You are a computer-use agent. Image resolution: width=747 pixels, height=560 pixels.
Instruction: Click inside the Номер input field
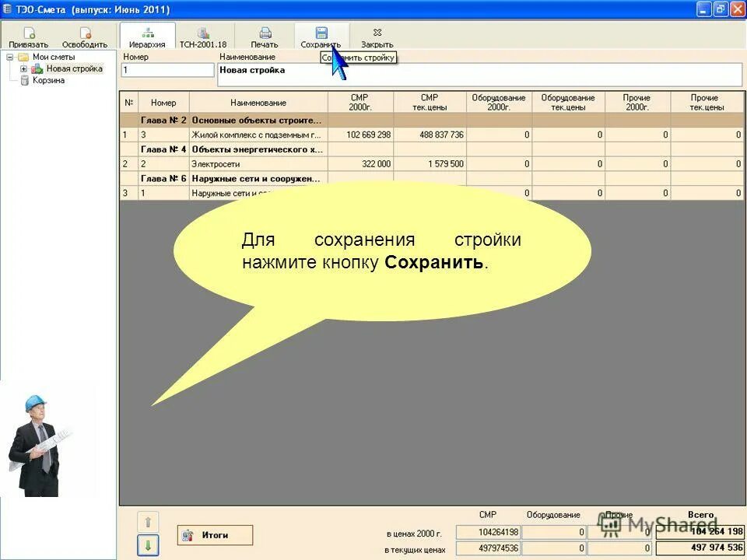tap(167, 71)
